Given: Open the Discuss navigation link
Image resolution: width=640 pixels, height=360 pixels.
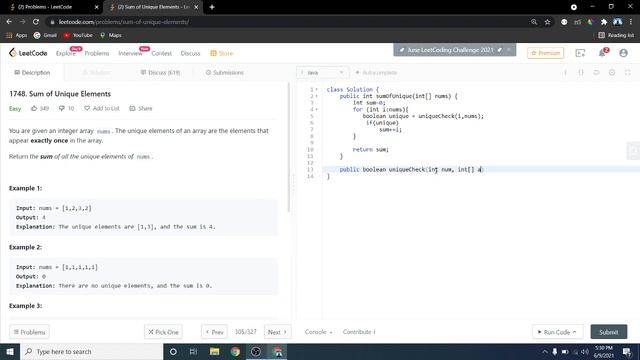Looking at the screenshot, I should pos(190,53).
